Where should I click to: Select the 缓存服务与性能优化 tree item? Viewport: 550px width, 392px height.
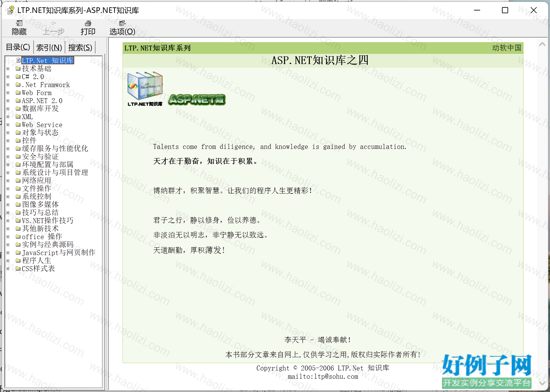[55, 149]
